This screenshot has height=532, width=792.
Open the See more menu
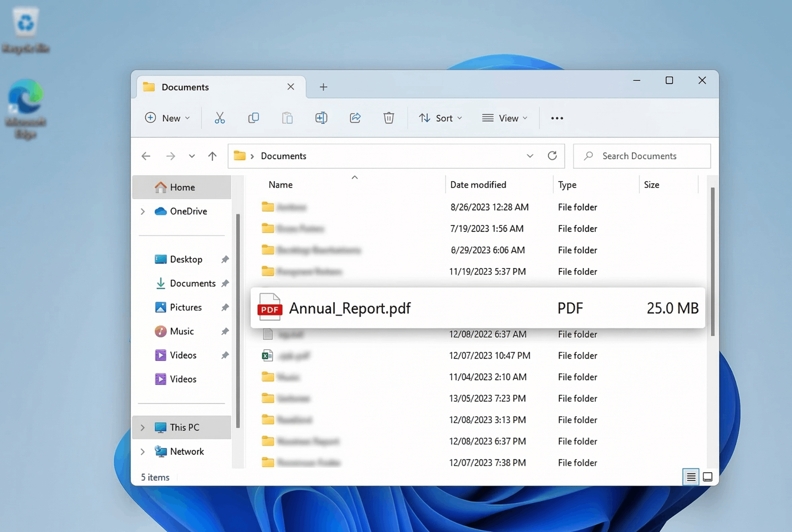point(556,118)
